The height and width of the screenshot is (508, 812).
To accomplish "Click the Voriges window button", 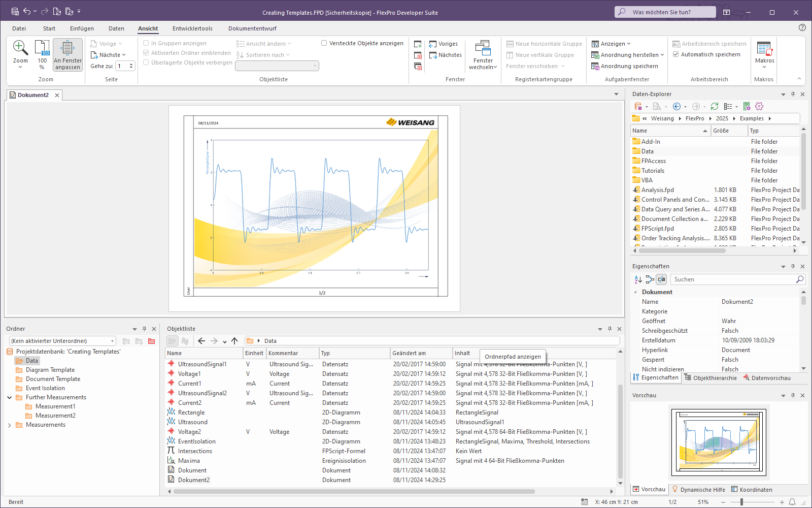I will tap(444, 44).
